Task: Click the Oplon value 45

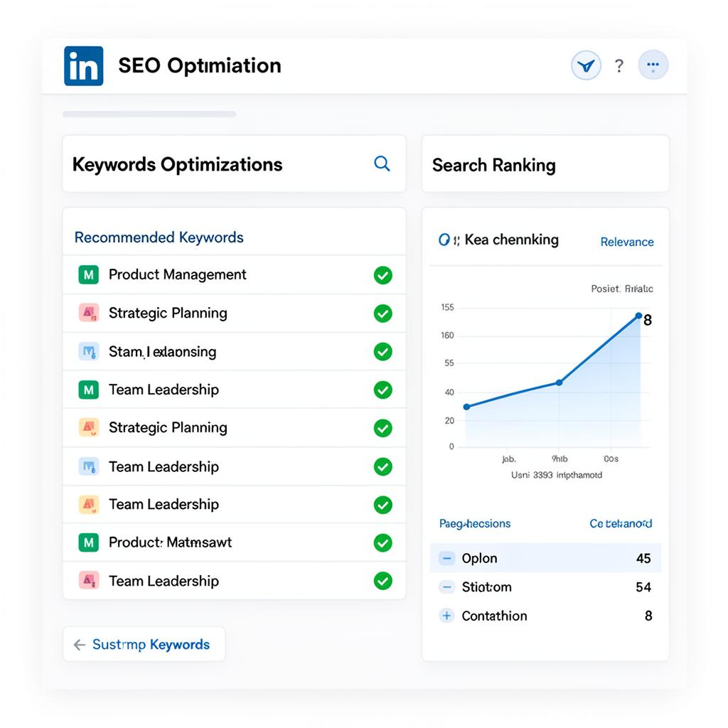Action: (x=643, y=558)
